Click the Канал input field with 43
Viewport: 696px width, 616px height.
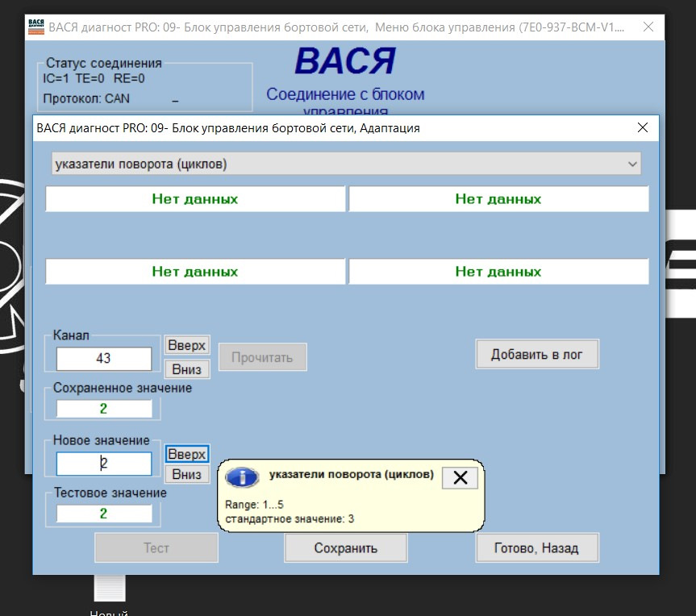104,359
